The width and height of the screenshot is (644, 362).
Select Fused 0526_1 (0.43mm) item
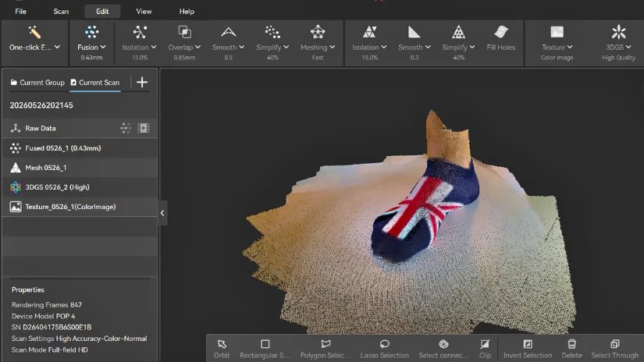coord(80,147)
